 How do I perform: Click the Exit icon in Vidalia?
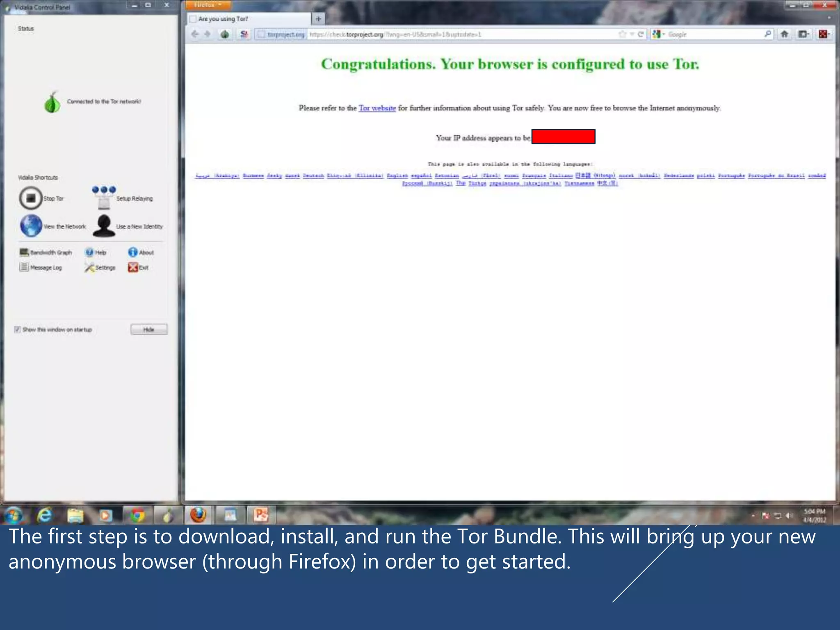coord(133,267)
